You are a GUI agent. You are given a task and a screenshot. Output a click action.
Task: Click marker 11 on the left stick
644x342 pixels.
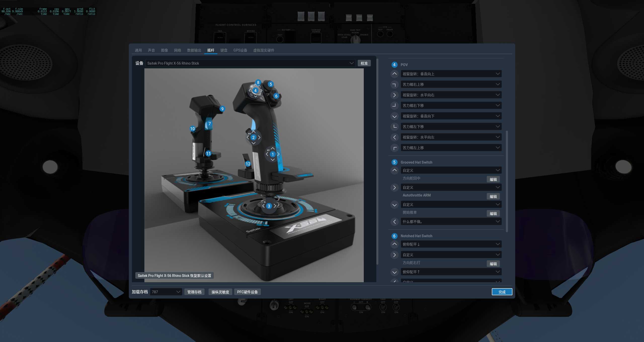pyautogui.click(x=208, y=154)
